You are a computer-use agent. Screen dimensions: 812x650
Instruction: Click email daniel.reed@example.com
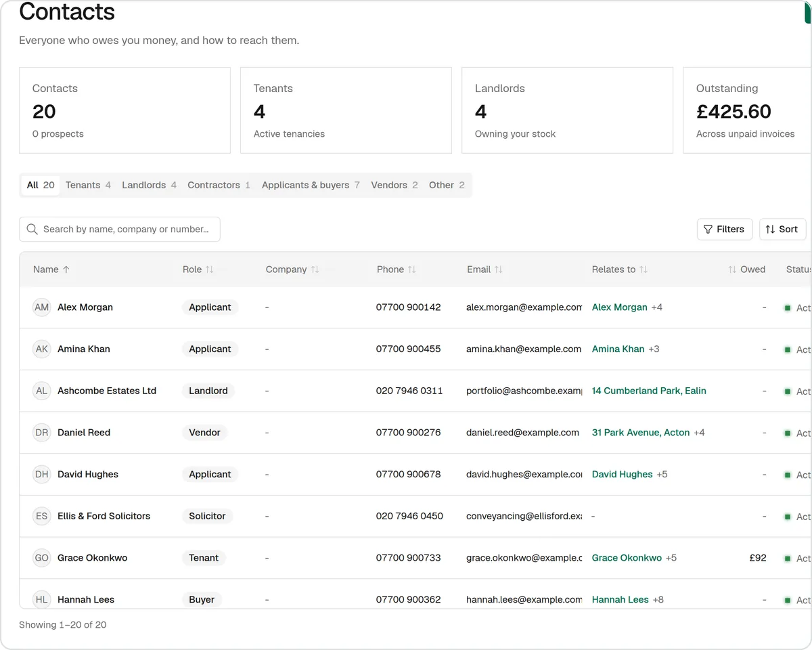coord(522,433)
